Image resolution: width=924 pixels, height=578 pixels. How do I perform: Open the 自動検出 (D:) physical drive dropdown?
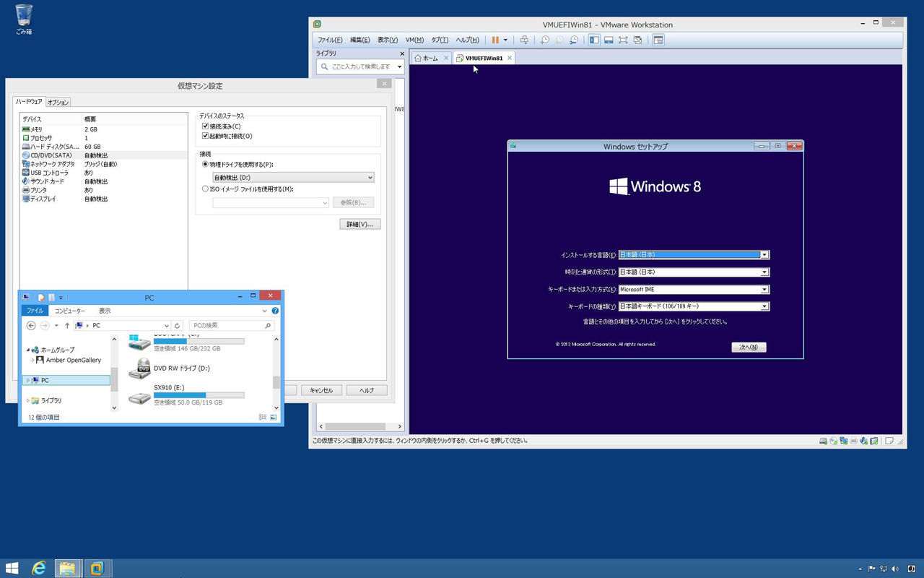point(293,178)
